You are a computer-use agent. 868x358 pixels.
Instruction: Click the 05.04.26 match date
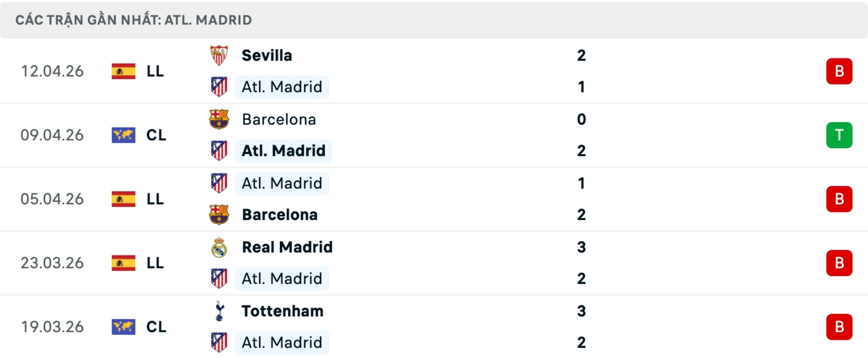(52, 199)
